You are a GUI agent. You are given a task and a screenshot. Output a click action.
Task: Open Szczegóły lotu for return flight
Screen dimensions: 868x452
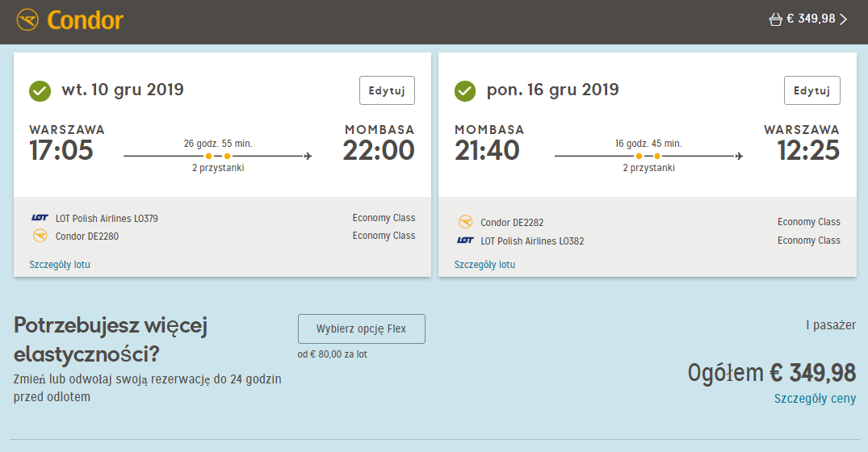coord(485,265)
